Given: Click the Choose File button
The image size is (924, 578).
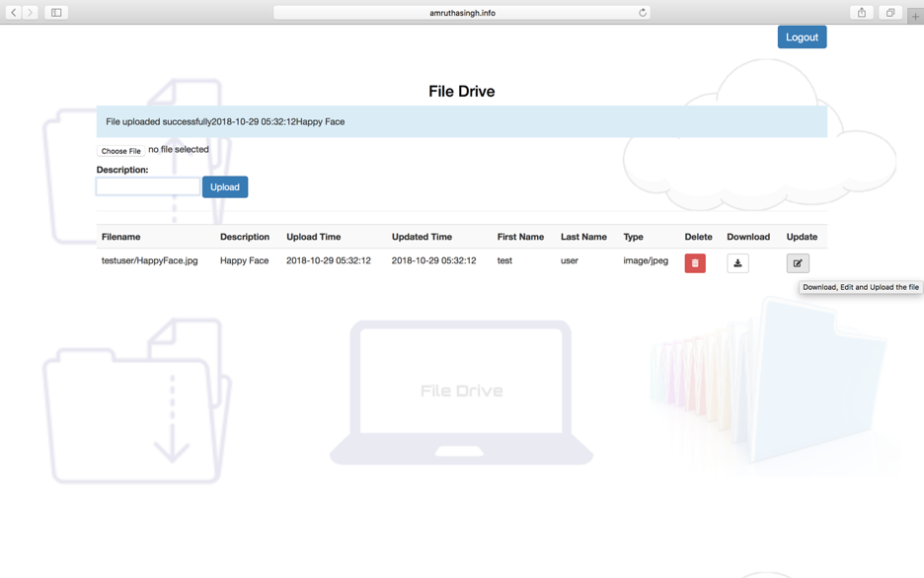Looking at the screenshot, I should click(119, 150).
